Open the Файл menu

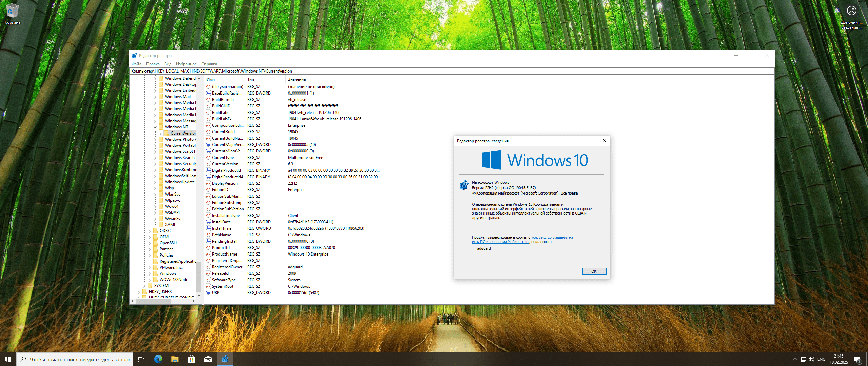coord(136,64)
